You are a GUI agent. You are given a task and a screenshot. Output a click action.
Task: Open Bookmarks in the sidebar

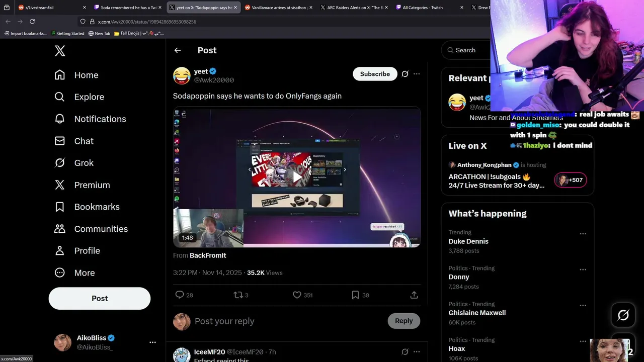coord(87,207)
